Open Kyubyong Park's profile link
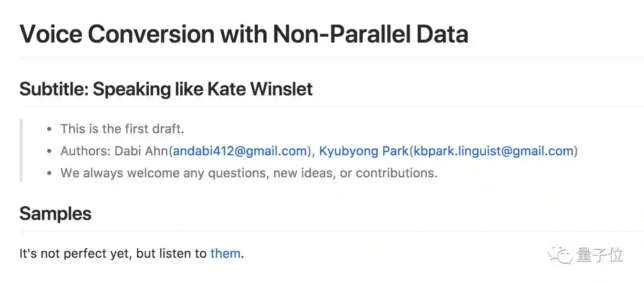This screenshot has width=644, height=283. [x=363, y=151]
